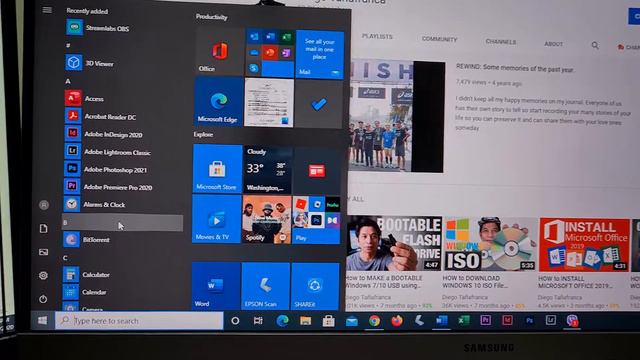Open Cortana circle on taskbar

235,321
